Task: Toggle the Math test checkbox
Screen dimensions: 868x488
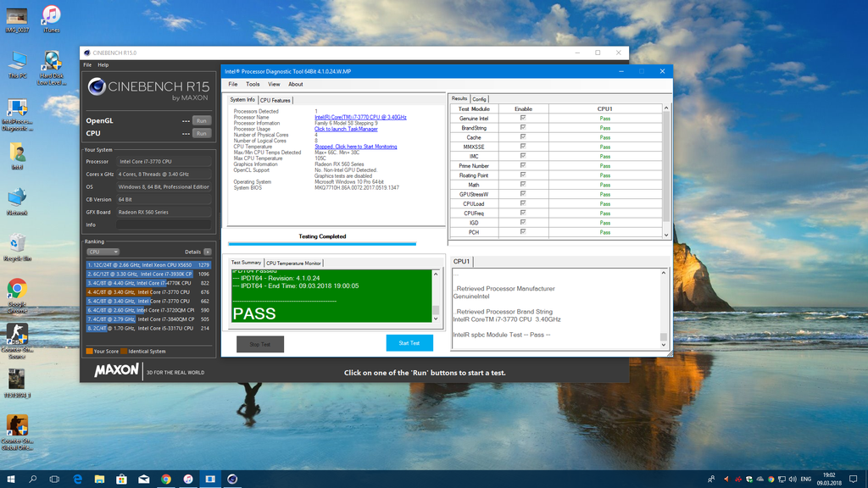Action: click(522, 184)
